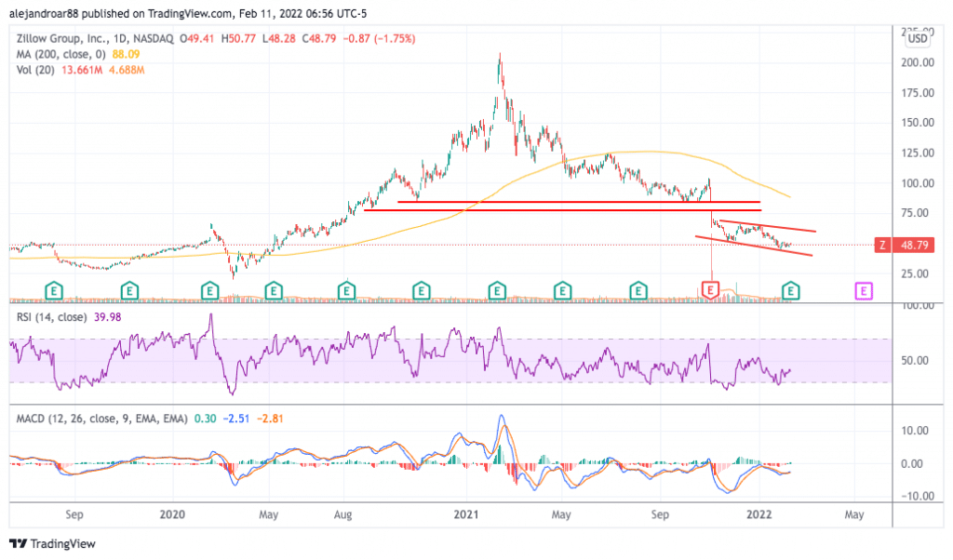The image size is (953, 560).
Task: Click the 2020 time axis label
Action: pos(172,515)
